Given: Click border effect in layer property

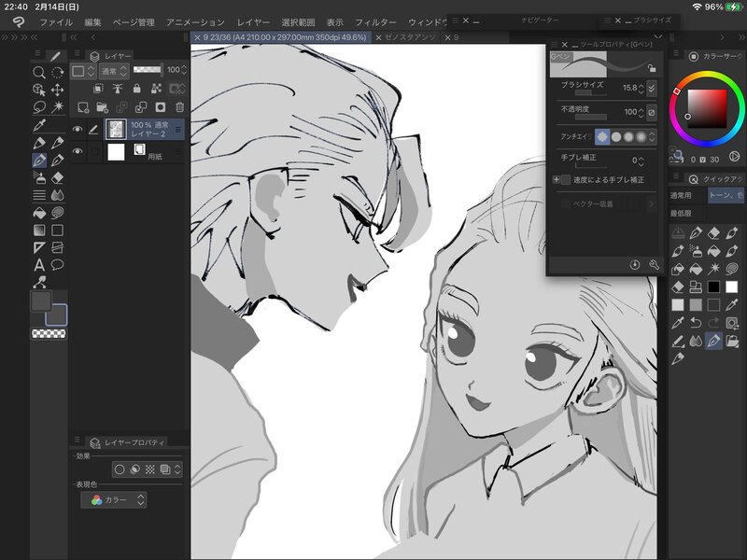Looking at the screenshot, I should [x=120, y=469].
